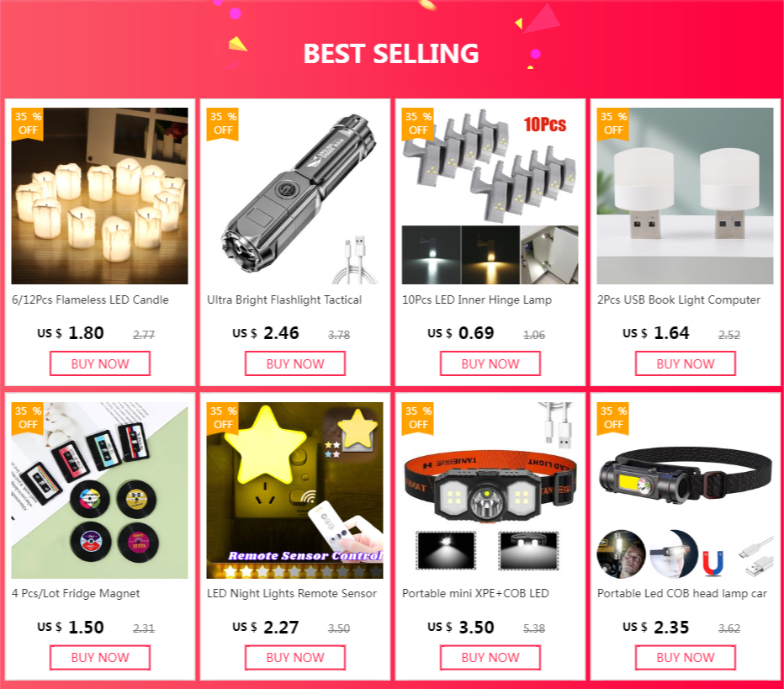
Task: Open the USB Book Light product image
Action: pos(685,196)
